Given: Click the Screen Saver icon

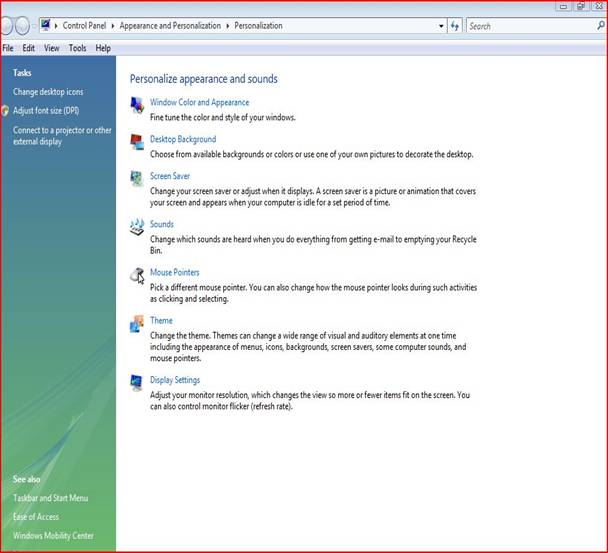Looking at the screenshot, I should 136,178.
